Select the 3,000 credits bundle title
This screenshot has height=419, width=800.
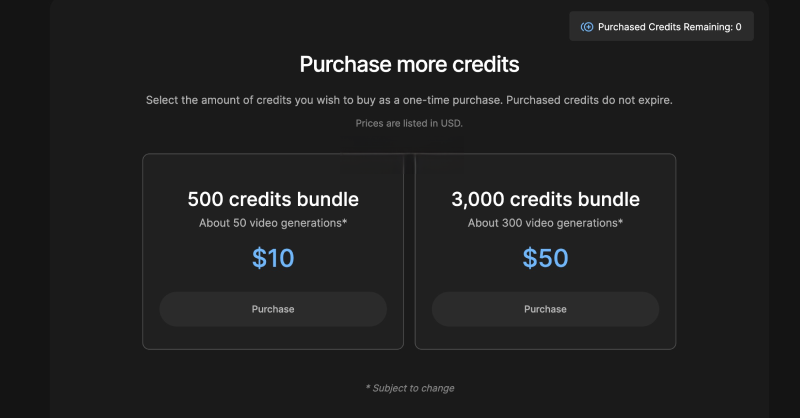[x=545, y=198]
